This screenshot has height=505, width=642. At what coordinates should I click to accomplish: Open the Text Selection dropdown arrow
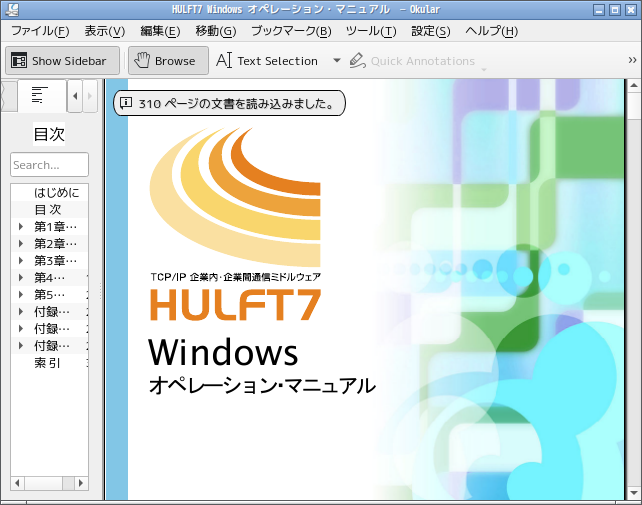click(x=337, y=60)
